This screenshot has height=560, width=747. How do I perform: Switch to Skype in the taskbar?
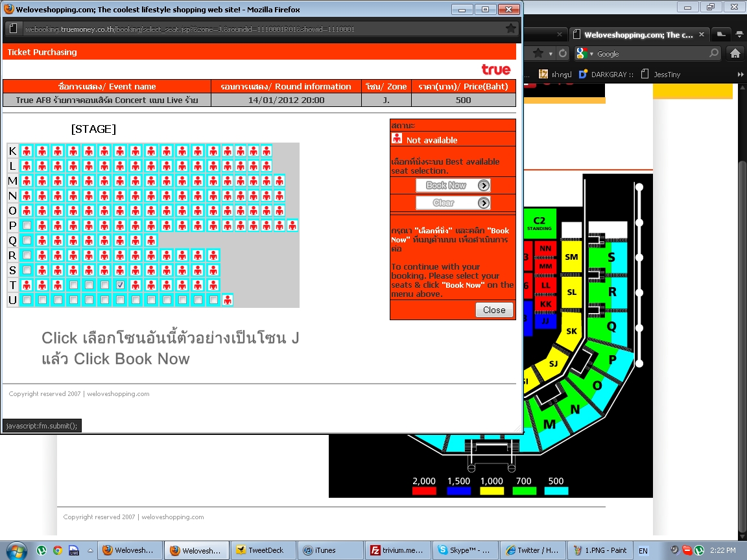click(464, 550)
